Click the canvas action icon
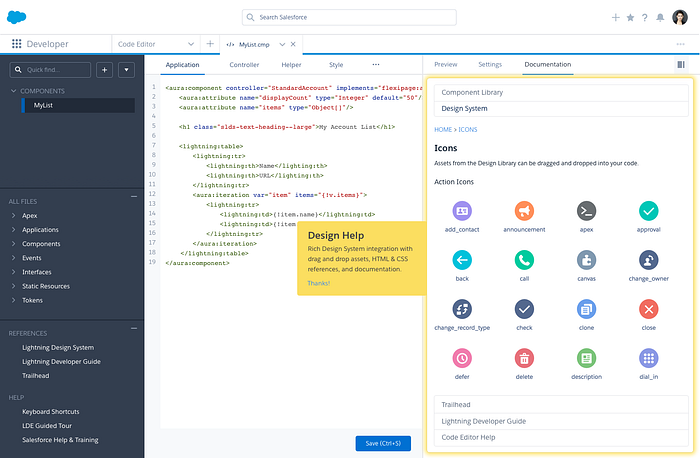Screen dimensions: 700x458 click(586, 260)
